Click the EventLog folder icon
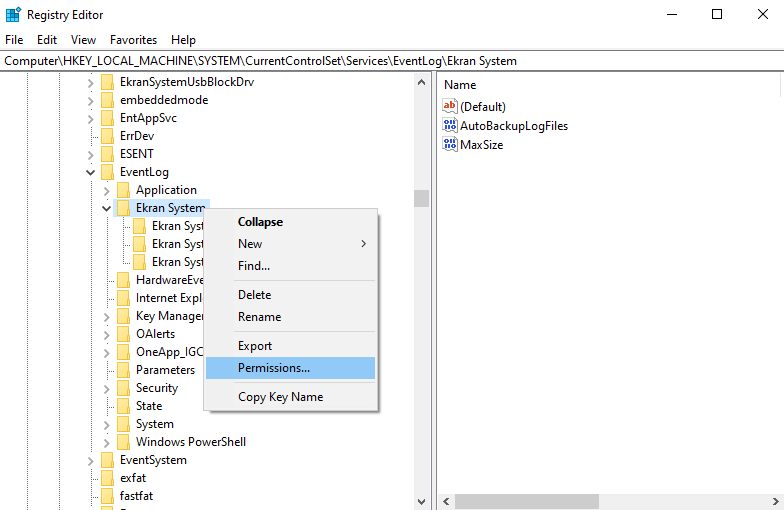 tap(108, 172)
